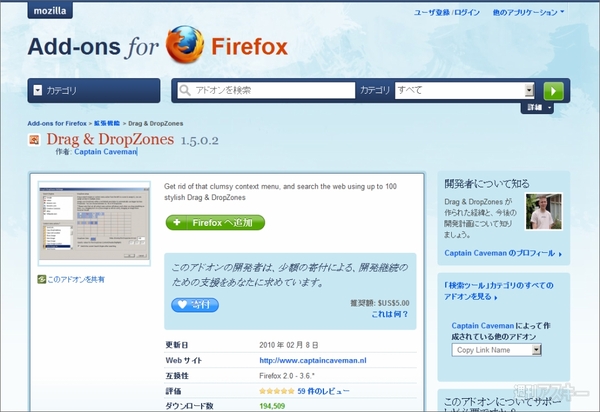Expand the 詳細 advanced search options
The height and width of the screenshot is (412, 600).
click(x=537, y=107)
